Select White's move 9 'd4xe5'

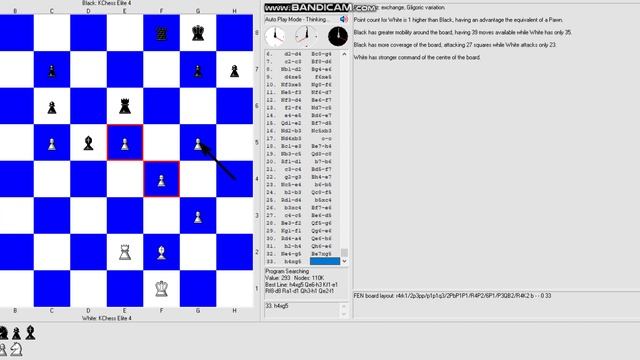tap(293, 77)
